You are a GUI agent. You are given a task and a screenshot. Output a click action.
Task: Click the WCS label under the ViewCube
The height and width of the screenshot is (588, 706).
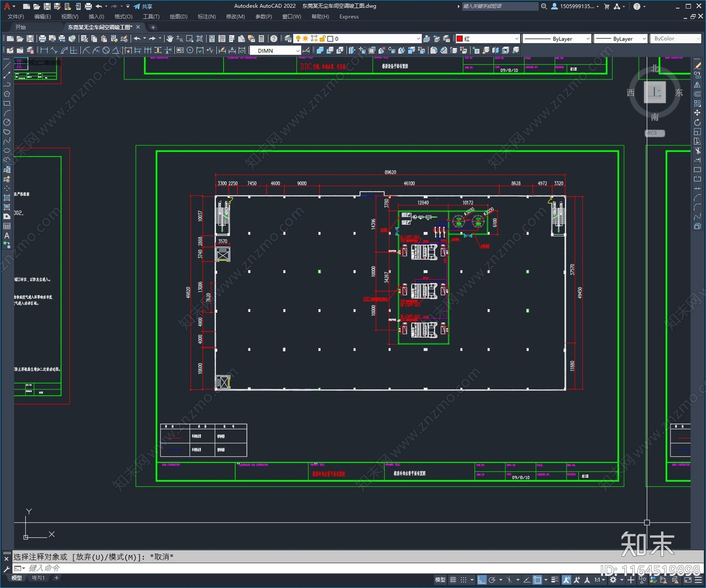pos(653,133)
